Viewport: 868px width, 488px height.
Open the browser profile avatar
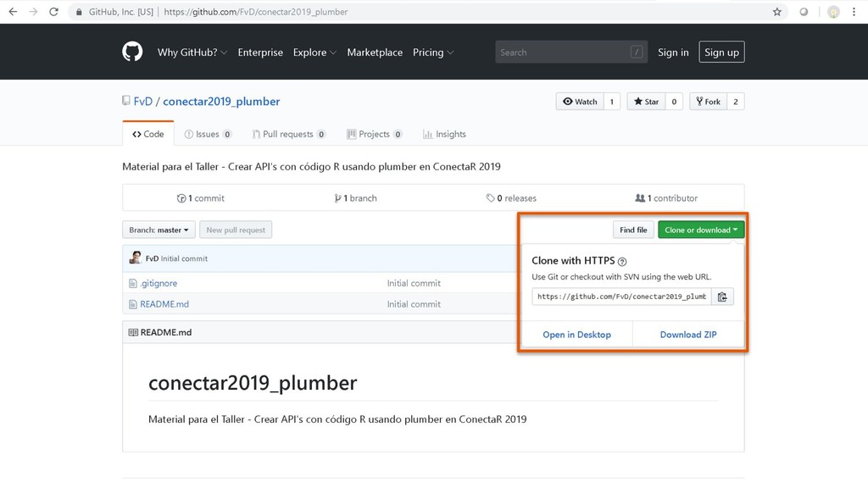click(x=834, y=12)
